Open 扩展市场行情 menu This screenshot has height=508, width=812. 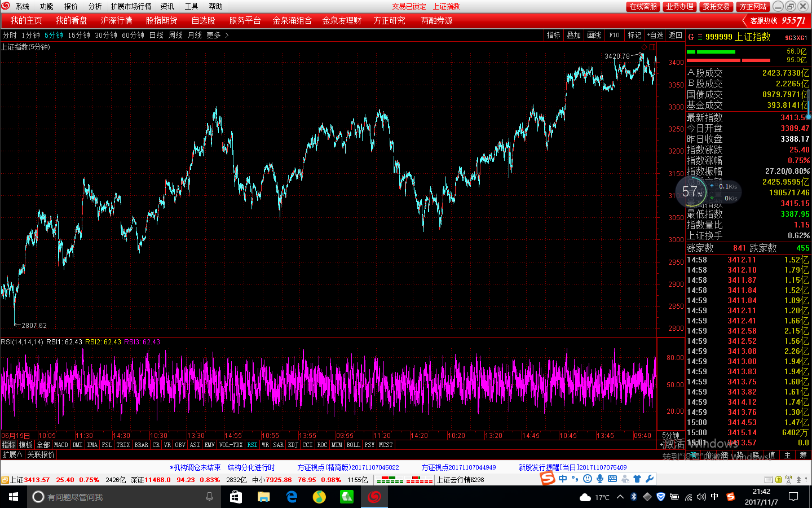tap(131, 6)
